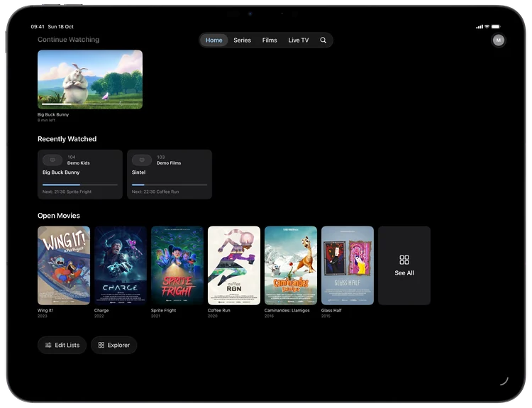Click the 'Caminandes: Llamigos' title label
The image size is (532, 408).
point(287,310)
